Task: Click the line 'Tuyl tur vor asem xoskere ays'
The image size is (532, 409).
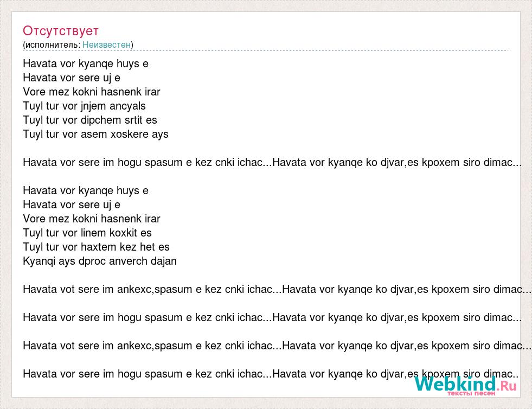Action: (95, 134)
